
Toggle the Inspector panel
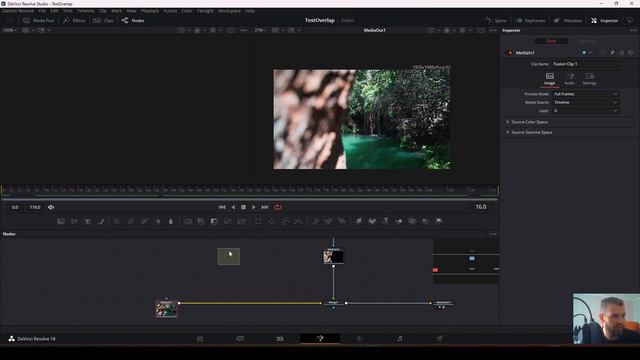[x=604, y=20]
